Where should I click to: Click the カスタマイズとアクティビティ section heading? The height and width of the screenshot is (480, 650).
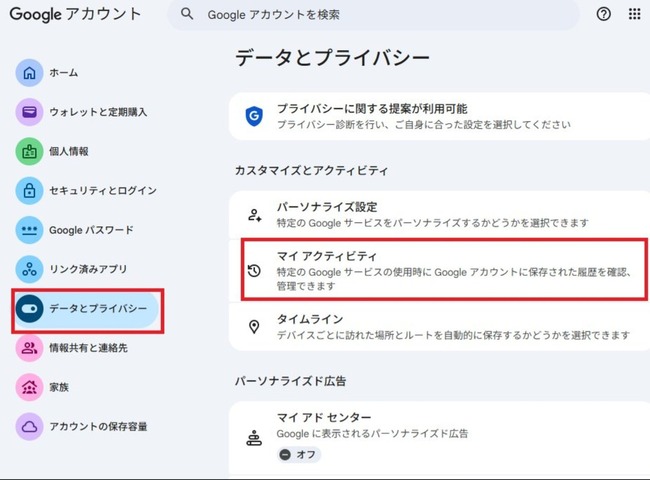(311, 170)
